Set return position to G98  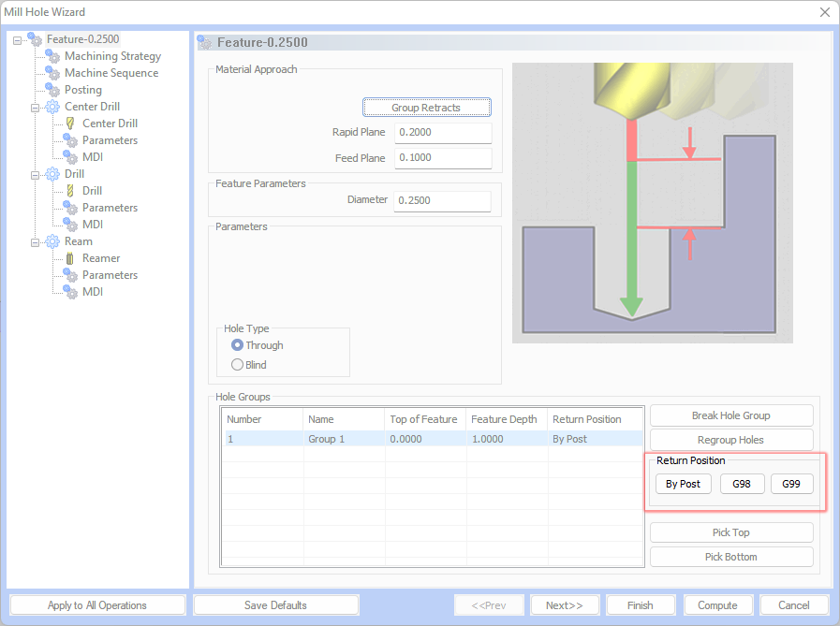[x=742, y=484]
